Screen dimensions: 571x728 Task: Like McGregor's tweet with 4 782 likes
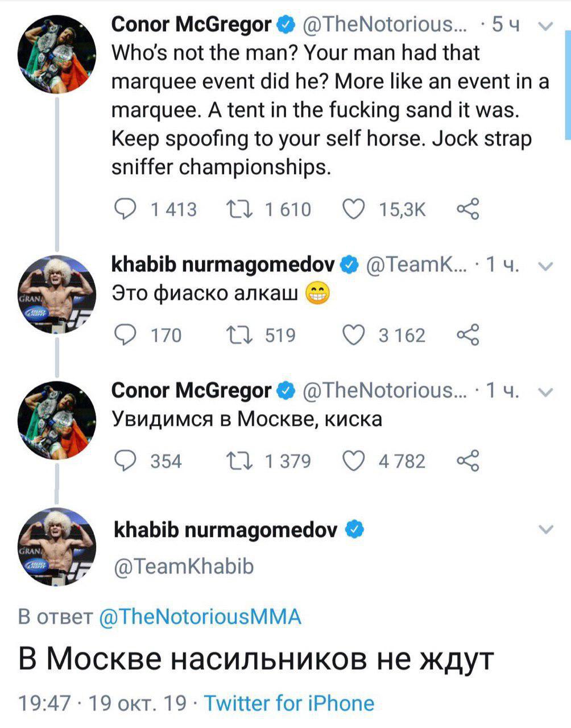(x=353, y=460)
